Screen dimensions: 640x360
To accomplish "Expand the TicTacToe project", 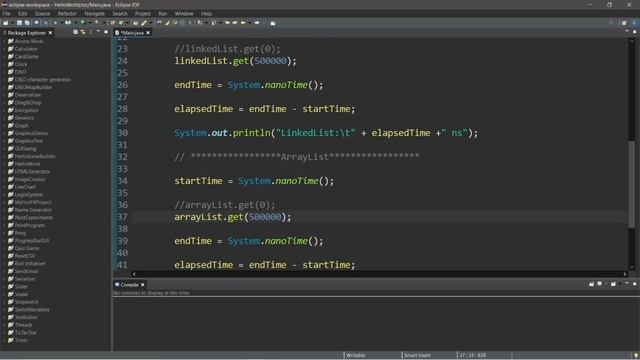I will click(x=4, y=332).
